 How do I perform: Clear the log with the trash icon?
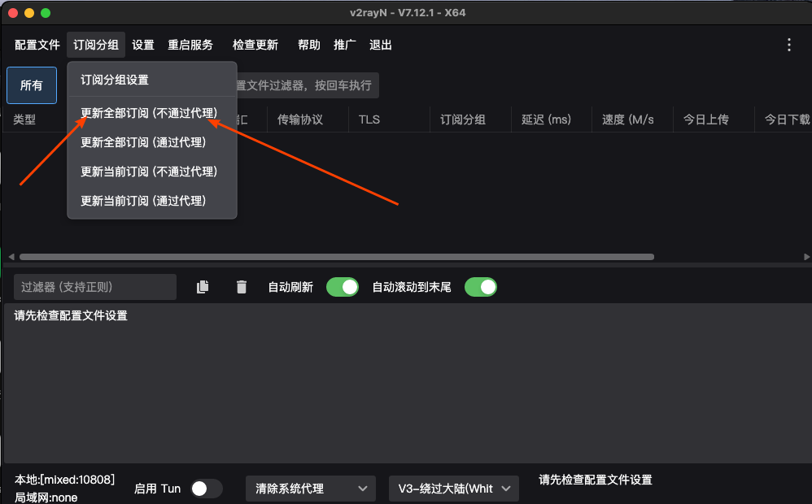point(242,287)
